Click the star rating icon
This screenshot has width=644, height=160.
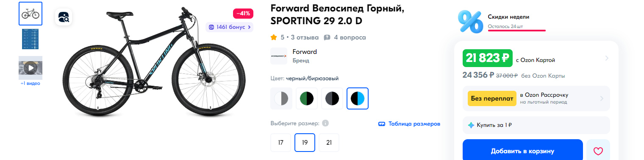pyautogui.click(x=274, y=37)
